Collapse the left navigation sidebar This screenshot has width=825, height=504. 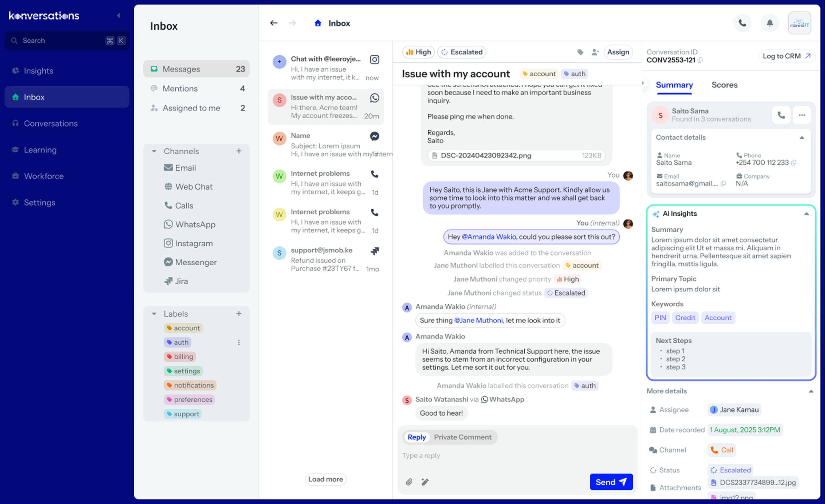(119, 16)
